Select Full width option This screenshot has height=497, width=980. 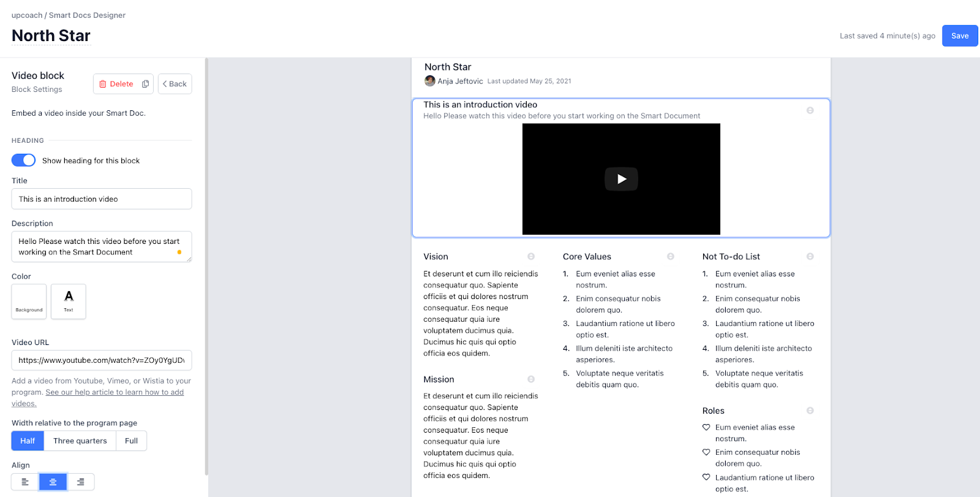pyautogui.click(x=131, y=441)
